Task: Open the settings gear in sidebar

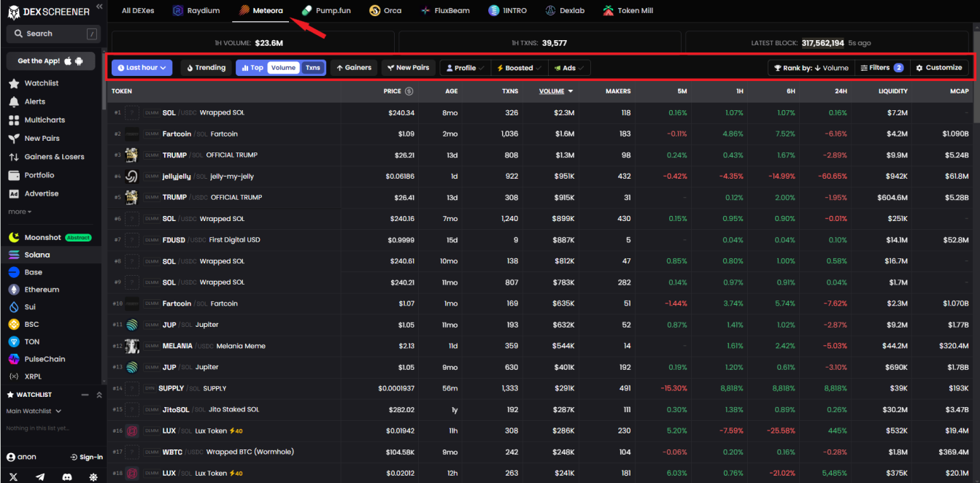Action: tap(93, 476)
